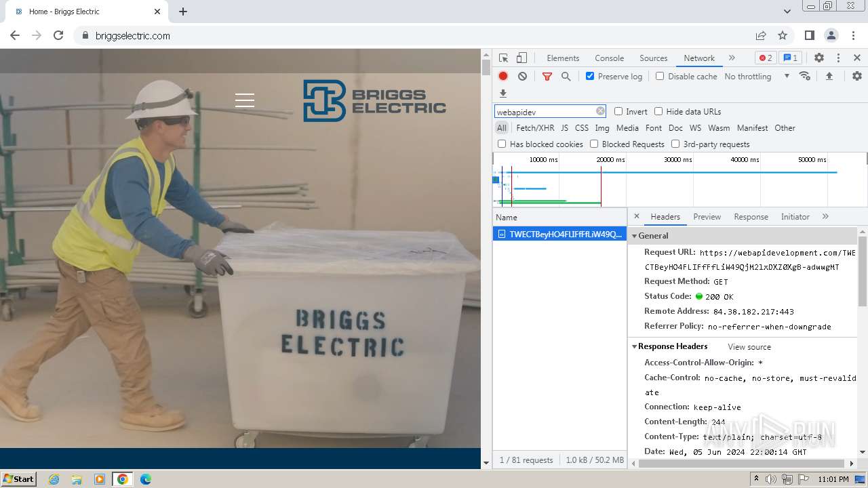Image resolution: width=868 pixels, height=488 pixels.
Task: Collapse the Response Headers section
Action: click(635, 346)
